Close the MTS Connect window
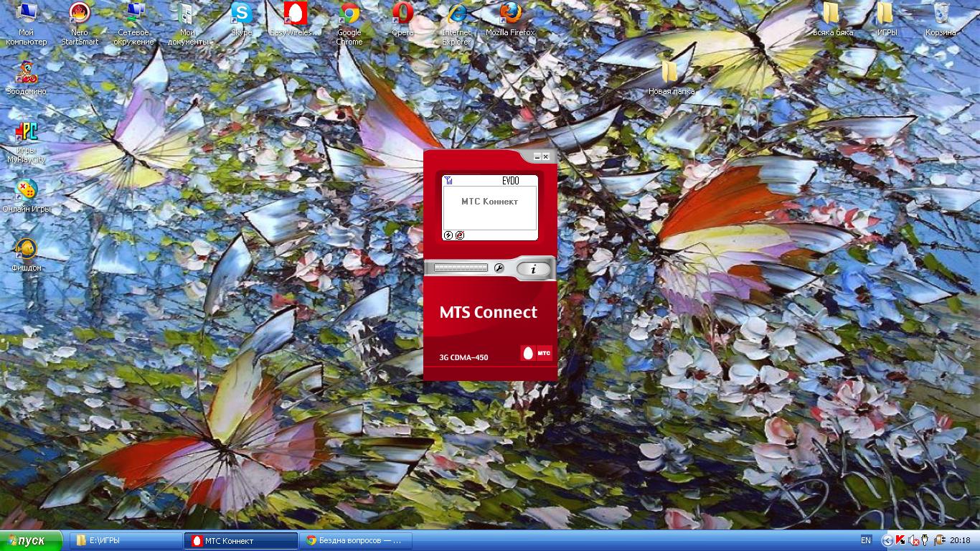 point(546,156)
